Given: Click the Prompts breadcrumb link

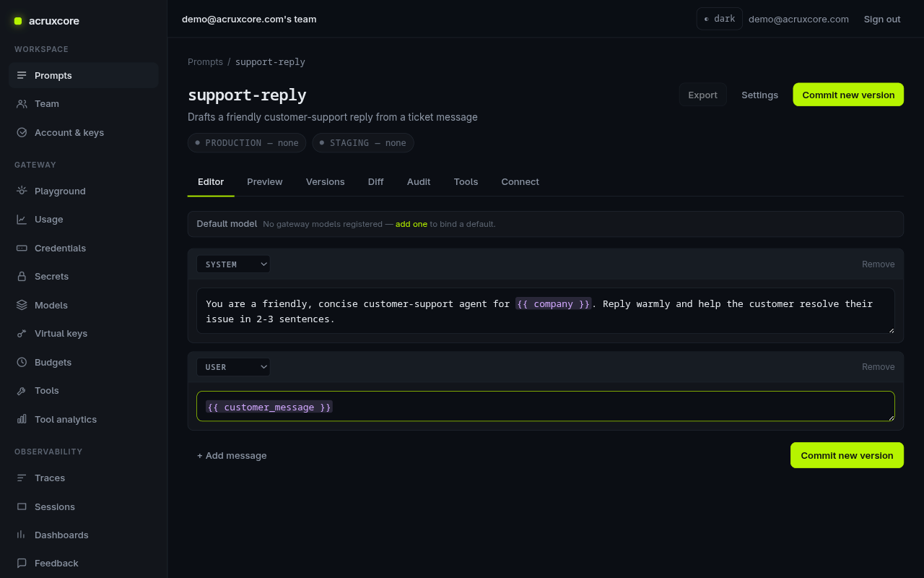Looking at the screenshot, I should point(205,61).
